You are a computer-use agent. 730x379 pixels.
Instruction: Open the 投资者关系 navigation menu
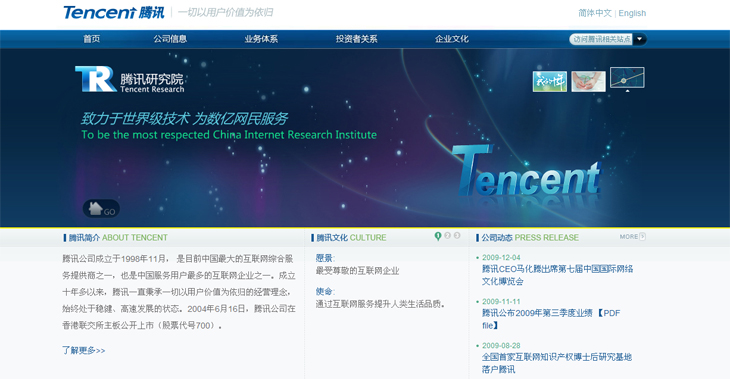(357, 39)
